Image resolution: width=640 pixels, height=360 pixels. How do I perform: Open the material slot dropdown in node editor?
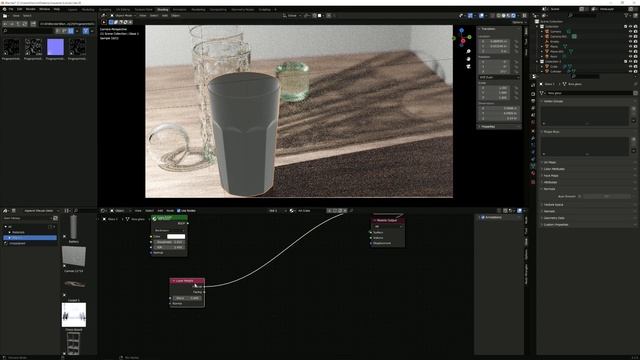pyautogui.click(x=275, y=211)
